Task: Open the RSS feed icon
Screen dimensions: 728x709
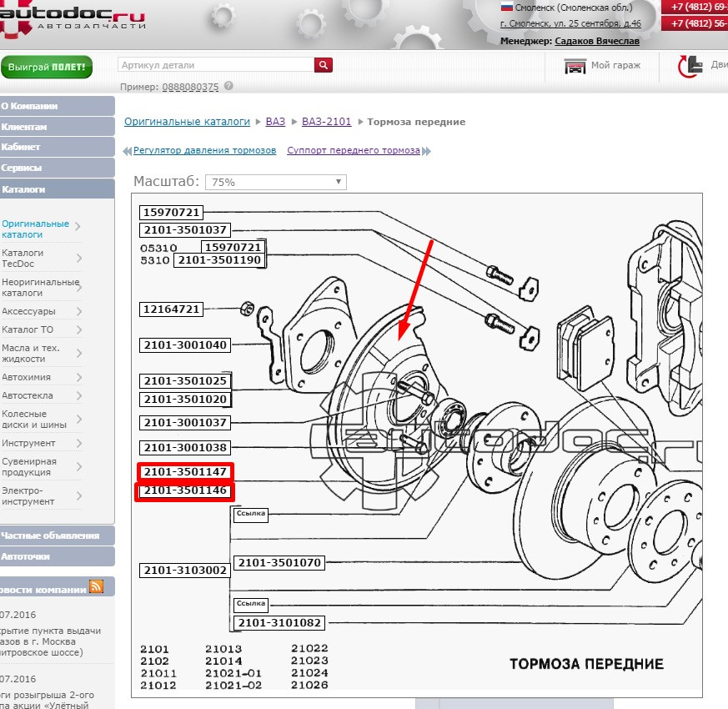Action: [x=96, y=587]
